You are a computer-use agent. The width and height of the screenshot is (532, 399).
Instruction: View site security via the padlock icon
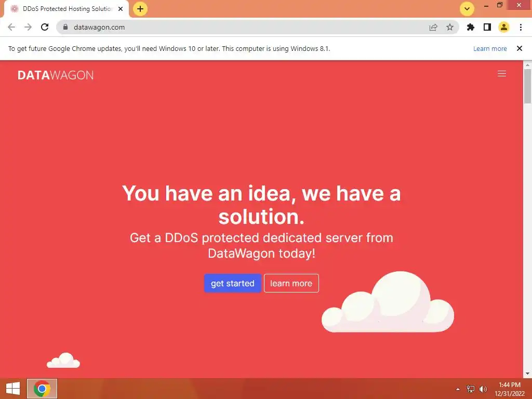coord(65,27)
